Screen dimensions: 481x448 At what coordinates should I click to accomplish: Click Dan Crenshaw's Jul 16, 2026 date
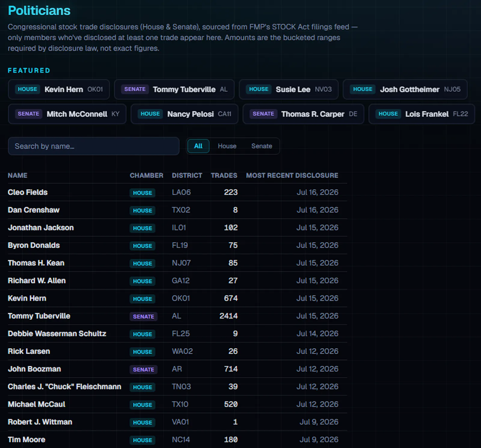tap(317, 210)
